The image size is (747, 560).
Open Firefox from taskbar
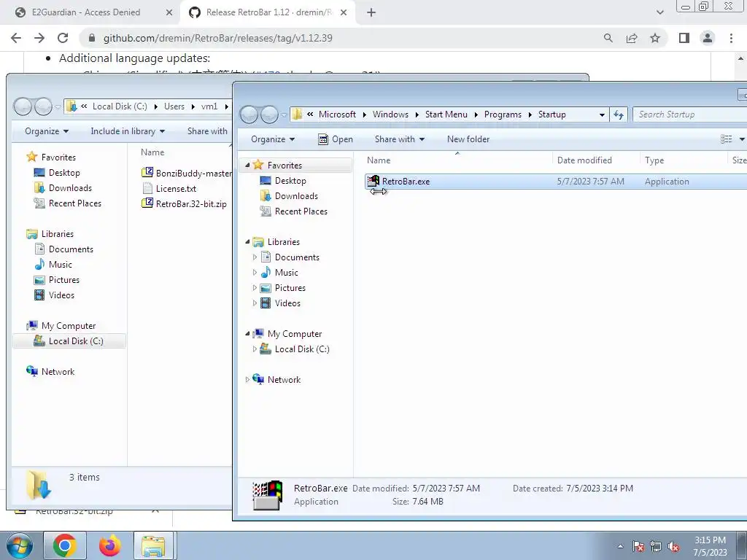pos(109,545)
